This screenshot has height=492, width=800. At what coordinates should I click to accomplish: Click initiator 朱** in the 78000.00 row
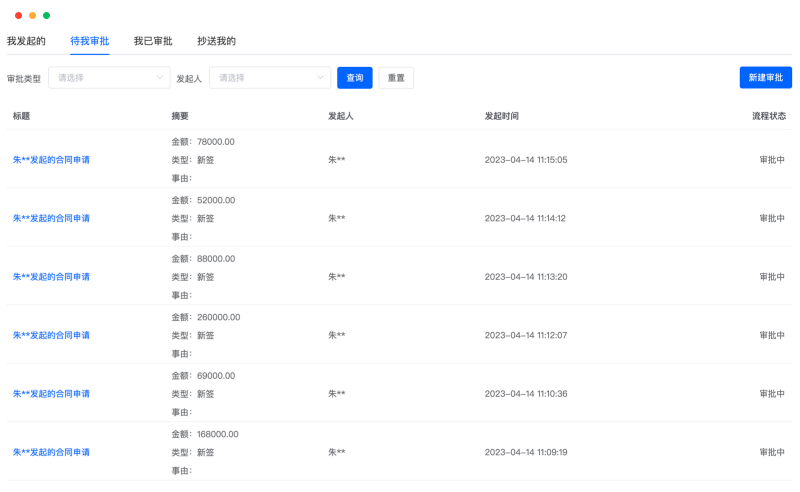coord(337,160)
